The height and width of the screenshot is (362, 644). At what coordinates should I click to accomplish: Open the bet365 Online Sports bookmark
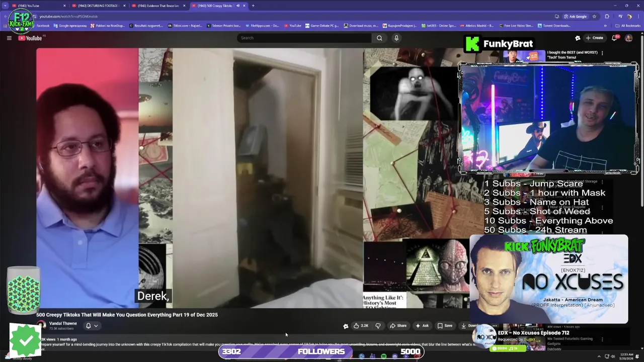pos(438,26)
